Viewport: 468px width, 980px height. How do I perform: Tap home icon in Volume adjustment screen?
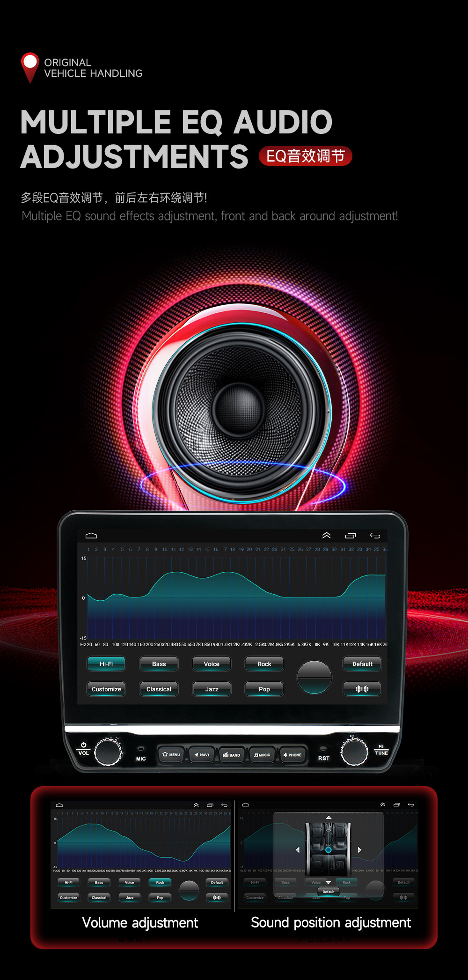tap(59, 805)
